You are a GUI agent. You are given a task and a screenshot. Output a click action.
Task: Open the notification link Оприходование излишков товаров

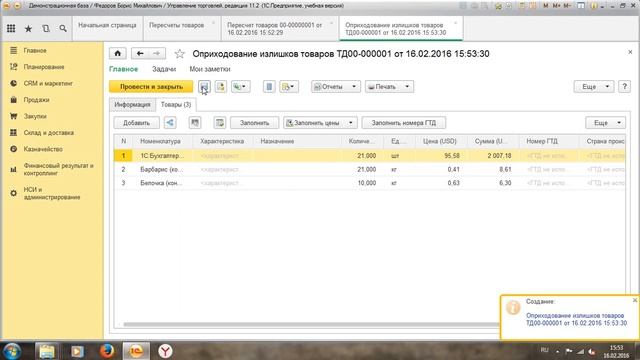576,319
